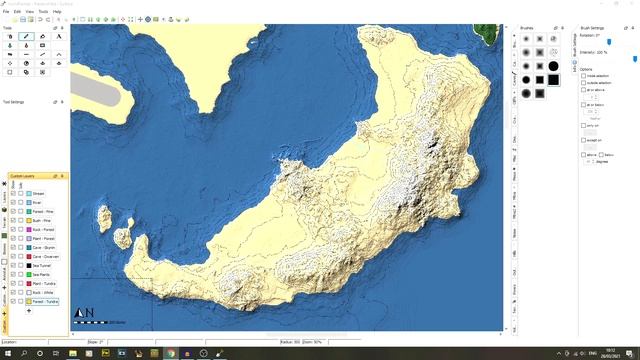Enable the 'at or below' option
This screenshot has width=640, height=360.
click(x=583, y=105)
